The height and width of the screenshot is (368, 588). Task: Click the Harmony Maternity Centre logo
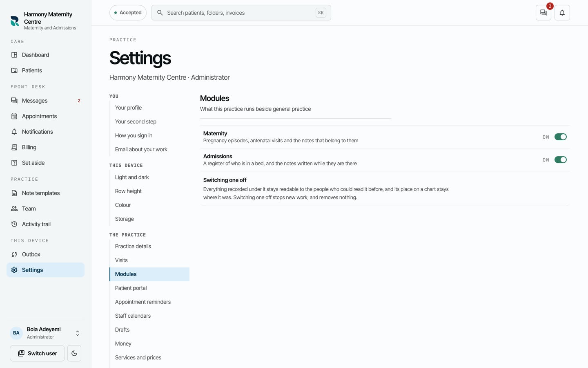pos(15,21)
